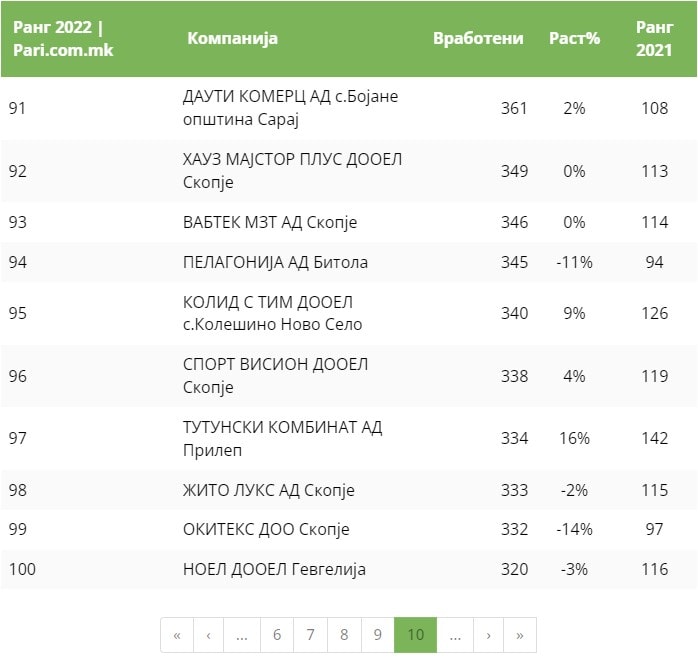Sort by Вработени column header

click(x=478, y=39)
